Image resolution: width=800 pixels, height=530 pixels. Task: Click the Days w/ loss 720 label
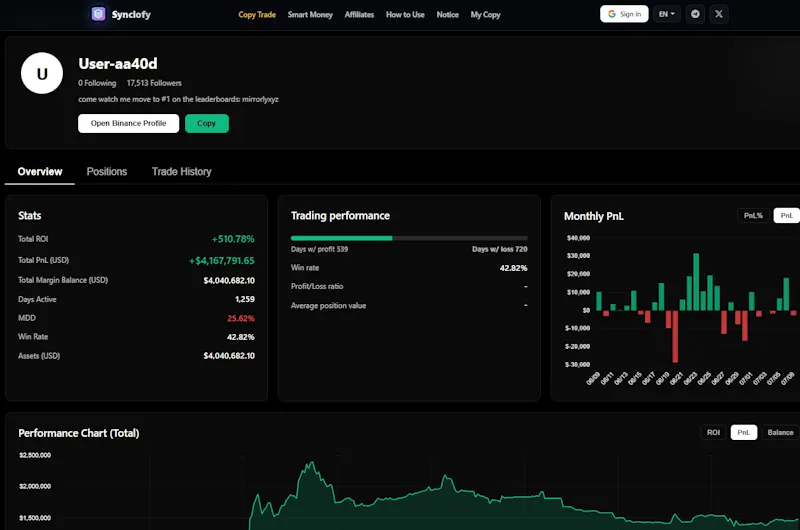pyautogui.click(x=499, y=249)
